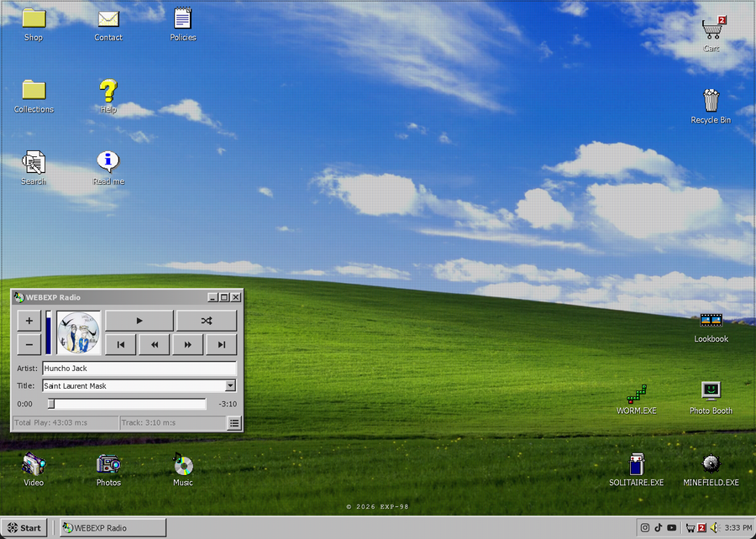Launch WORM.EXE game icon
The image size is (756, 539).
point(637,394)
